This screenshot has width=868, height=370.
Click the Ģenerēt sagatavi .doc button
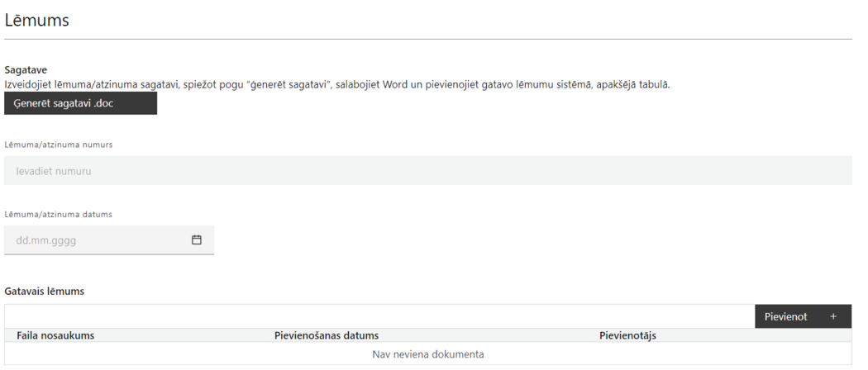point(81,103)
